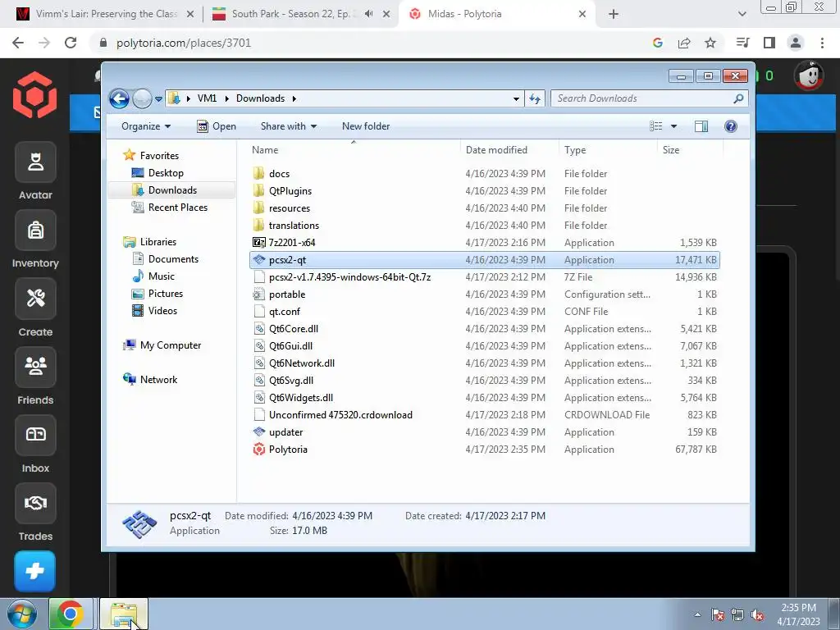Open Chrome profile icon
This screenshot has height=630, width=840.
(x=796, y=43)
